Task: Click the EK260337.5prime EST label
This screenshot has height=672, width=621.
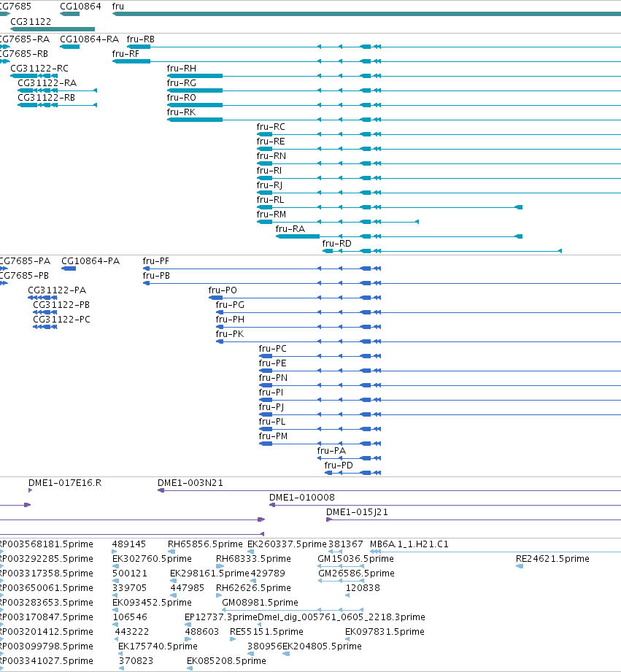Action: [287, 544]
